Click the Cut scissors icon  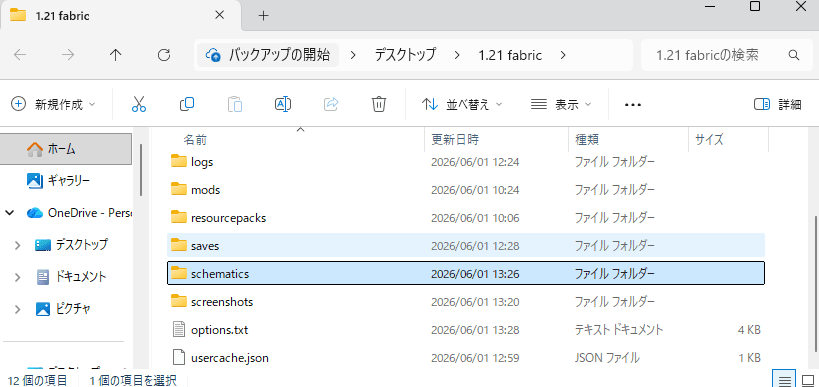(138, 104)
